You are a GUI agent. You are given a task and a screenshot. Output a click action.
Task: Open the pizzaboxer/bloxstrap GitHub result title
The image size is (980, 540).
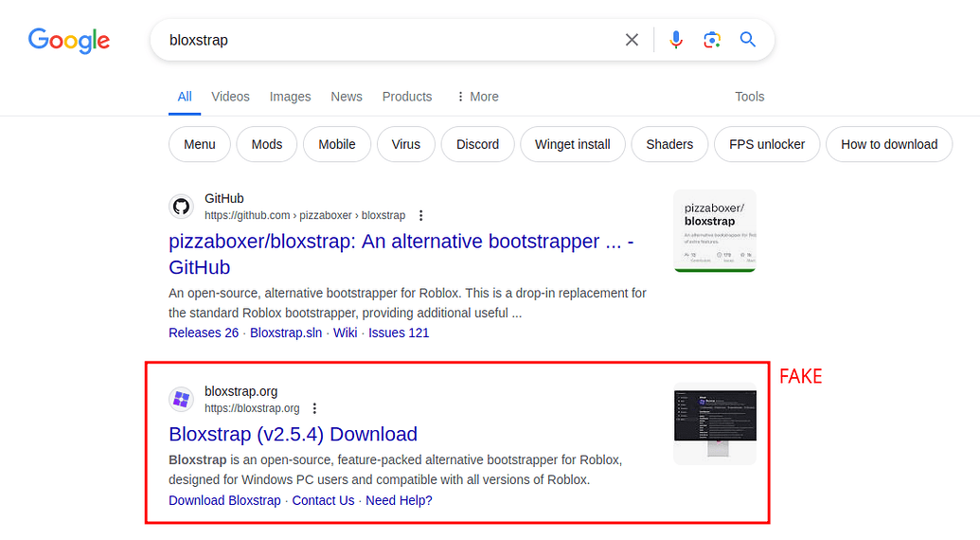401,254
